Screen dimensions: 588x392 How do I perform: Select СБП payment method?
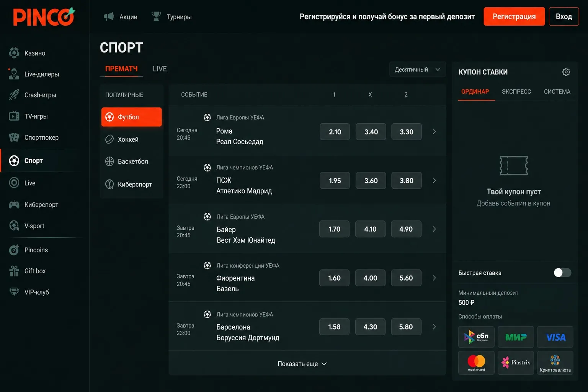[476, 337]
